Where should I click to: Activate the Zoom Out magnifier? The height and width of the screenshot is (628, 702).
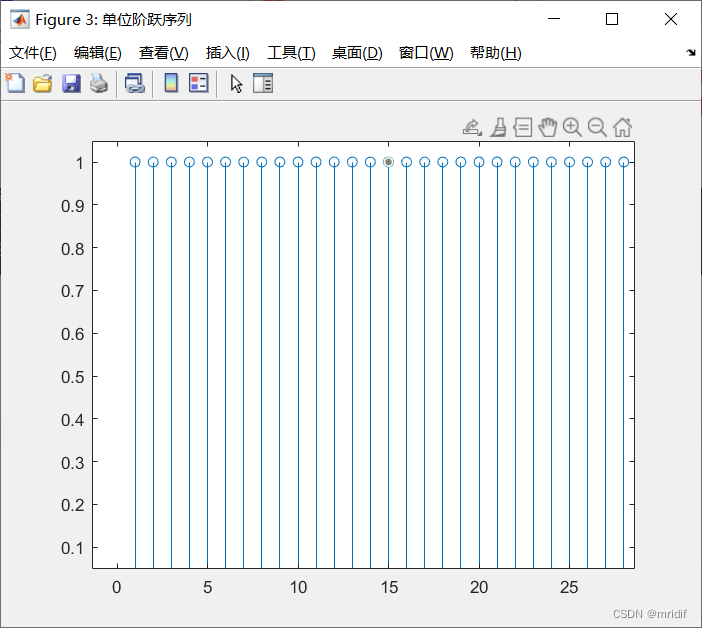click(597, 128)
